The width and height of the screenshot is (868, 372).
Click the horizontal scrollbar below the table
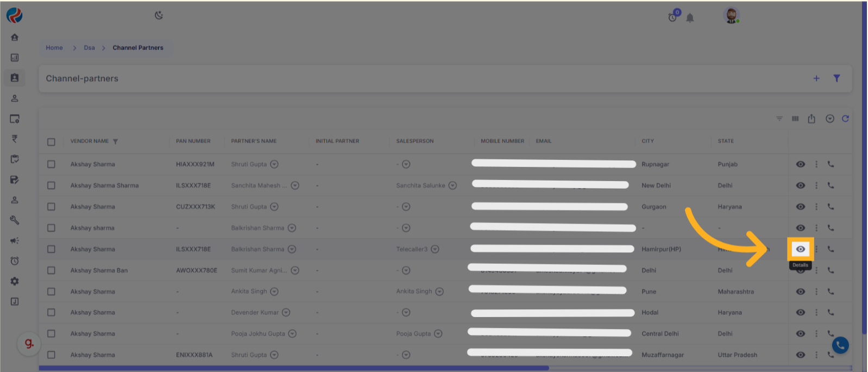point(293,368)
